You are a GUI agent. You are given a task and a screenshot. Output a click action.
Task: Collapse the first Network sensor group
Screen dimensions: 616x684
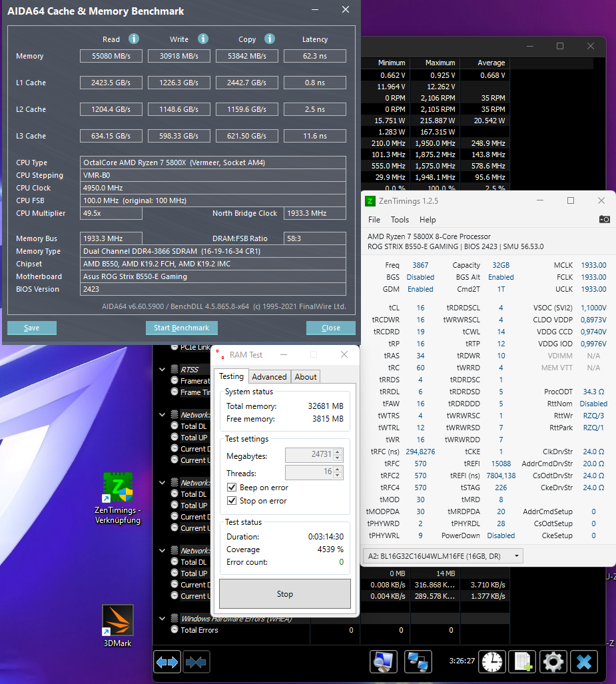pos(162,415)
